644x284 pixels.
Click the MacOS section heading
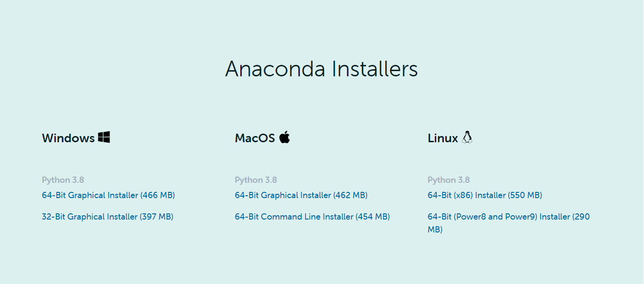coord(255,138)
